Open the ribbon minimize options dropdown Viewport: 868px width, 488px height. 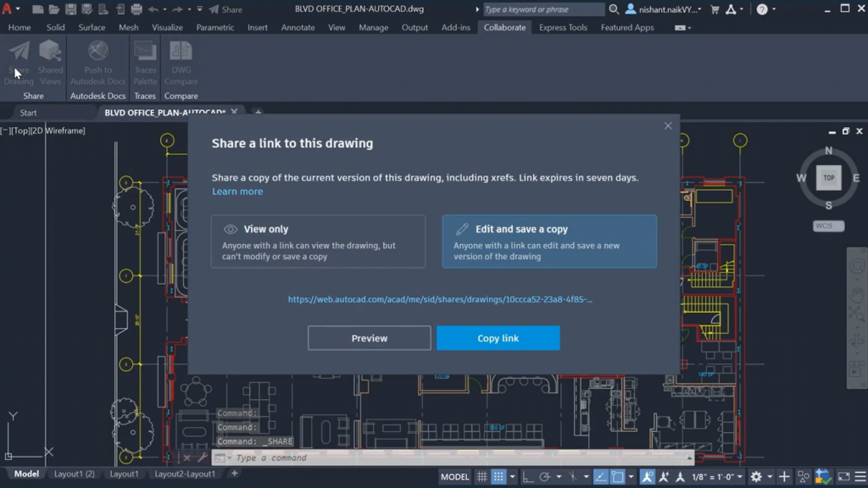[x=689, y=28]
